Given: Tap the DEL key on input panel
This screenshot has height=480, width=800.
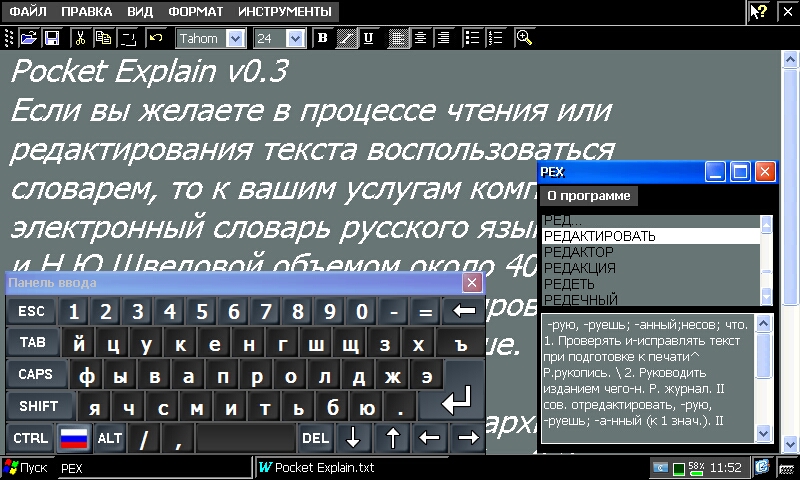Looking at the screenshot, I should 315,438.
